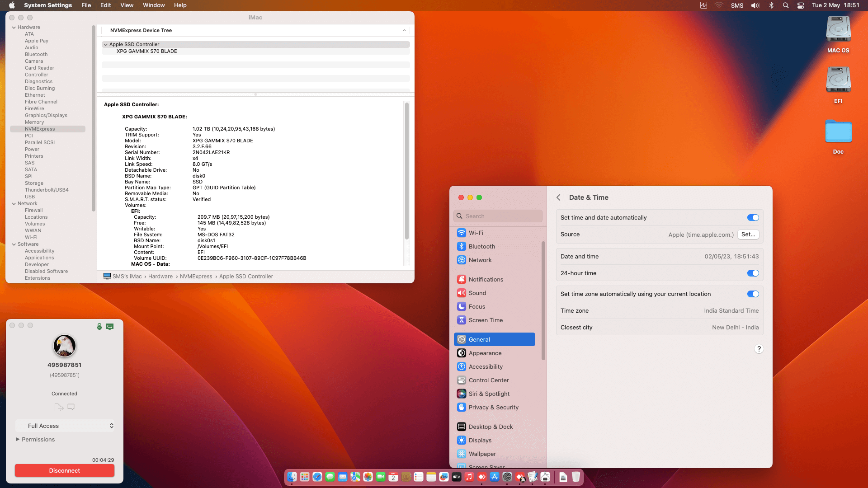Collapse the Apple SSD Controller tree row

tap(106, 45)
